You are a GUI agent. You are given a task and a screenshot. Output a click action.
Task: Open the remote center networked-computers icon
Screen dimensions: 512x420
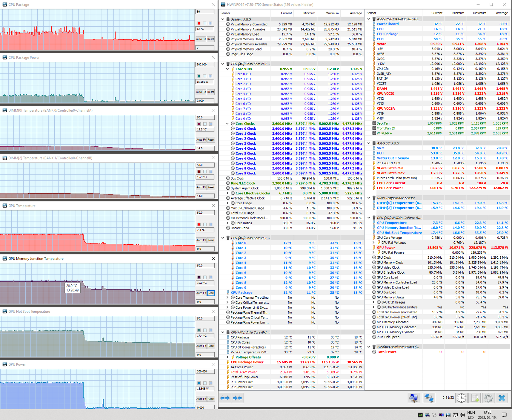[429, 398]
